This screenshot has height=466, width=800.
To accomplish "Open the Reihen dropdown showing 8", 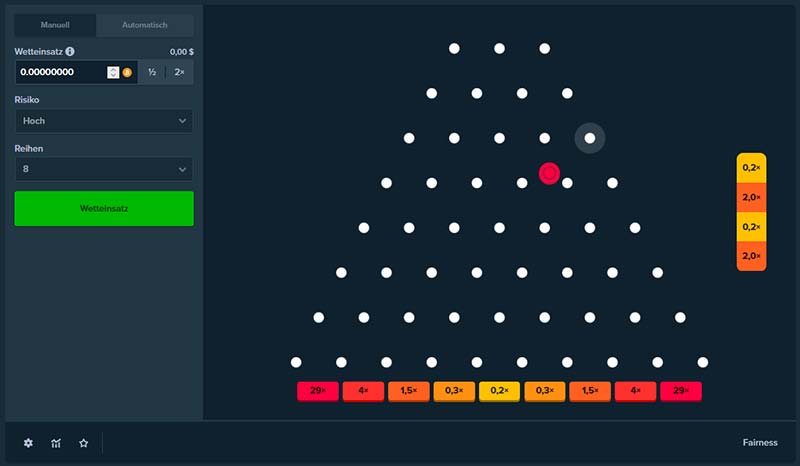I will pos(104,169).
